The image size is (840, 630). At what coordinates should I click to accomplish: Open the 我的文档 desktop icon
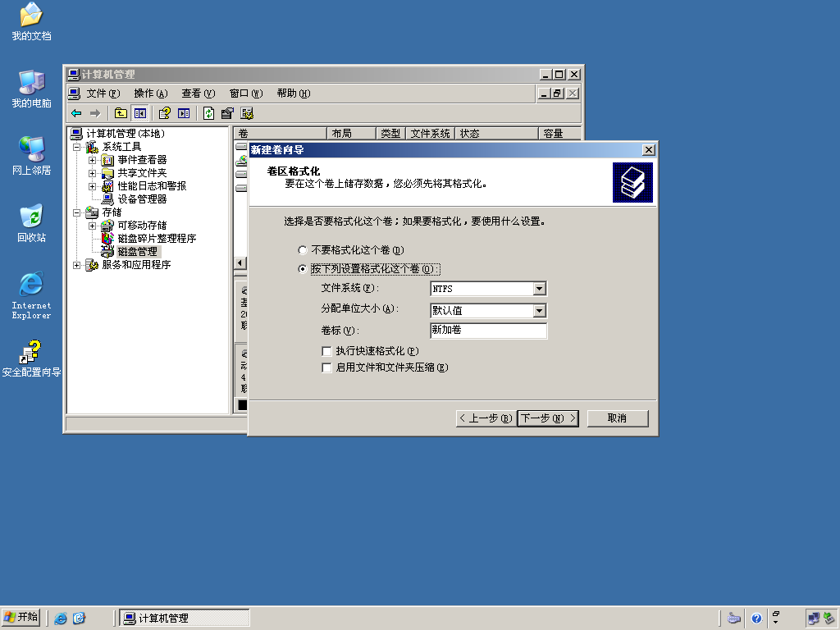point(31,22)
